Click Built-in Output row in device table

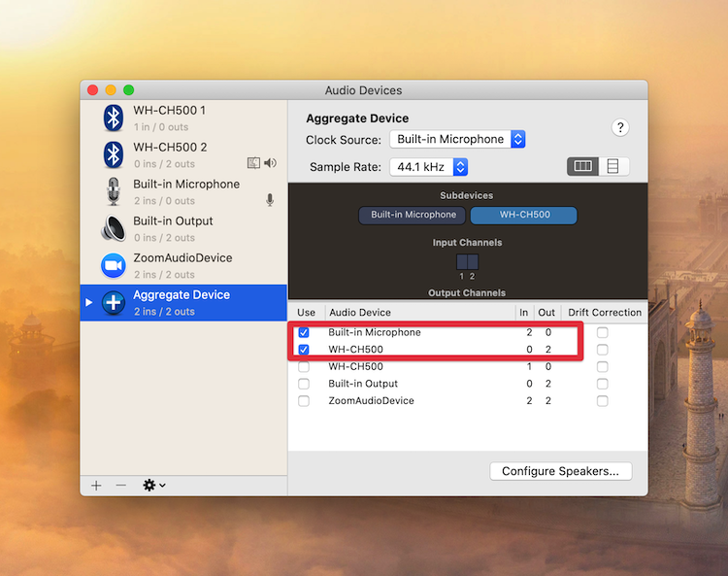(x=468, y=384)
